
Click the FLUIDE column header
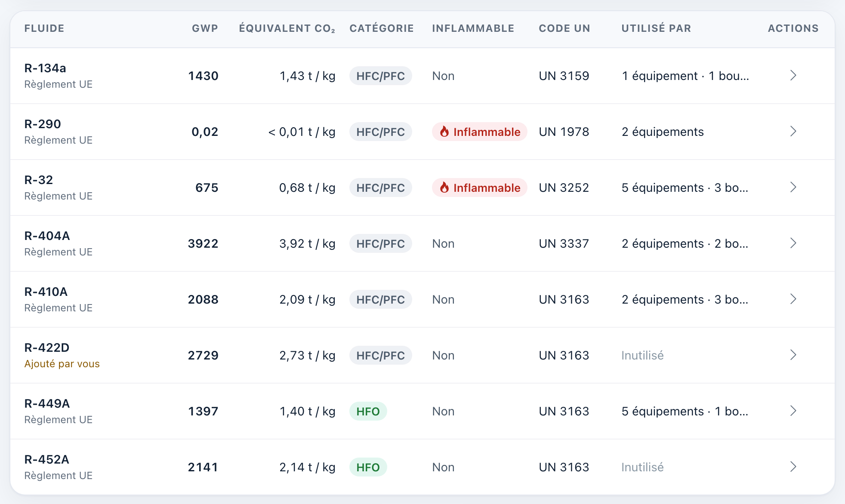[x=44, y=28]
